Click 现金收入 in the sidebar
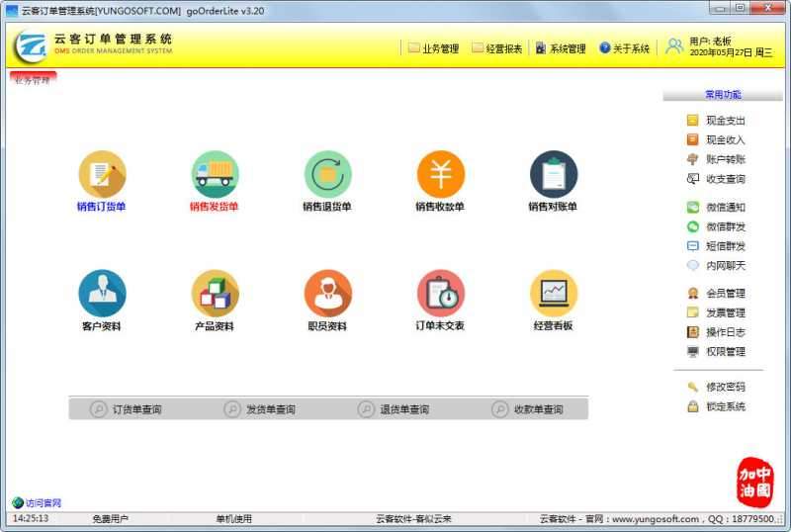 click(x=716, y=139)
